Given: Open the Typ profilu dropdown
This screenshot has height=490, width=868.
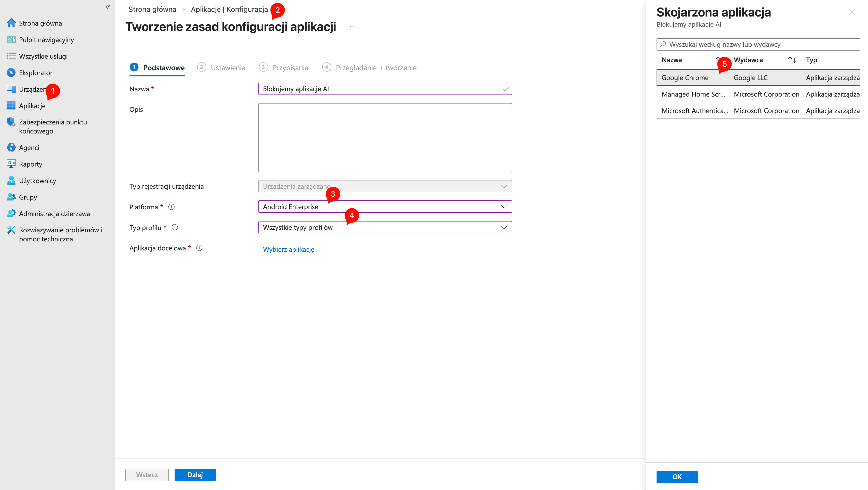Looking at the screenshot, I should (503, 227).
